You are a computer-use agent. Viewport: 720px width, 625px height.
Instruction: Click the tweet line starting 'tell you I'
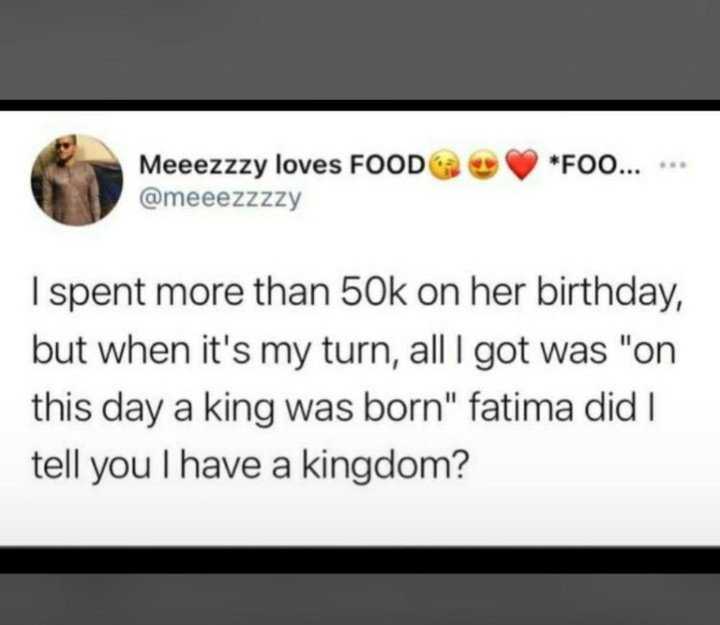[251, 467]
